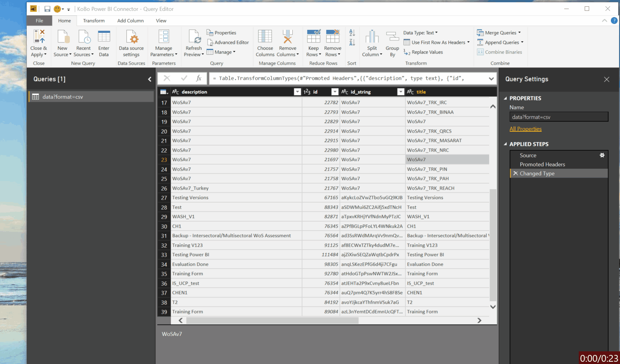This screenshot has height=364, width=620.
Task: Click the Close & Apply icon
Action: (x=39, y=37)
